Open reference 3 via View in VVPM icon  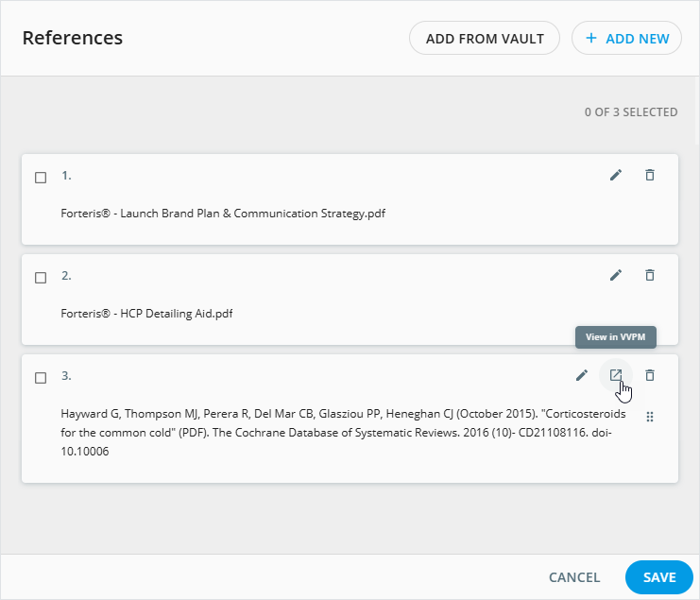615,375
